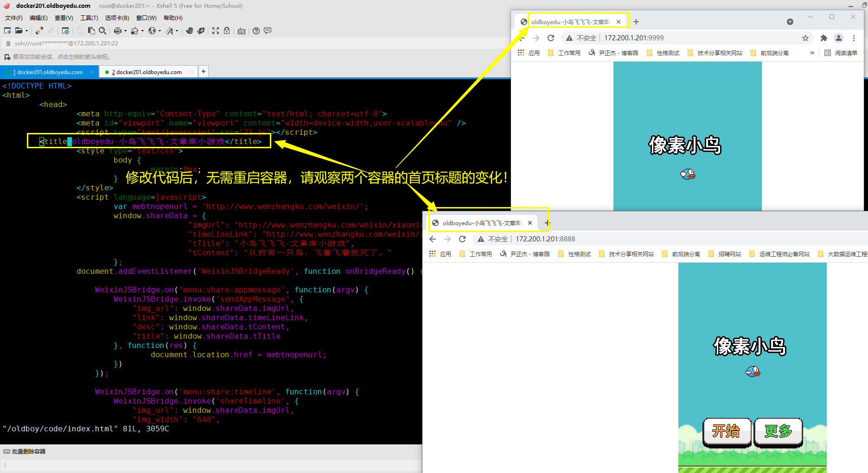The image size is (868, 473).
Task: Click the on-screen keyboard icon in Xshell
Action: click(x=242, y=31)
